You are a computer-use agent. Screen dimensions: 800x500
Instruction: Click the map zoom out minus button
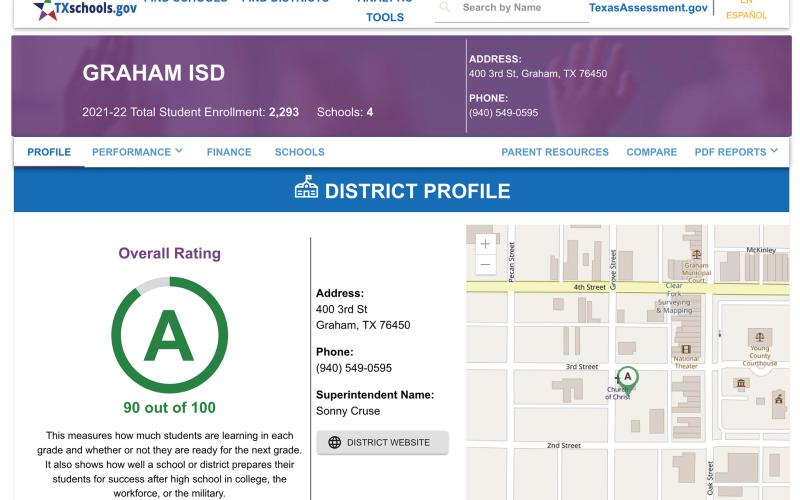point(485,264)
